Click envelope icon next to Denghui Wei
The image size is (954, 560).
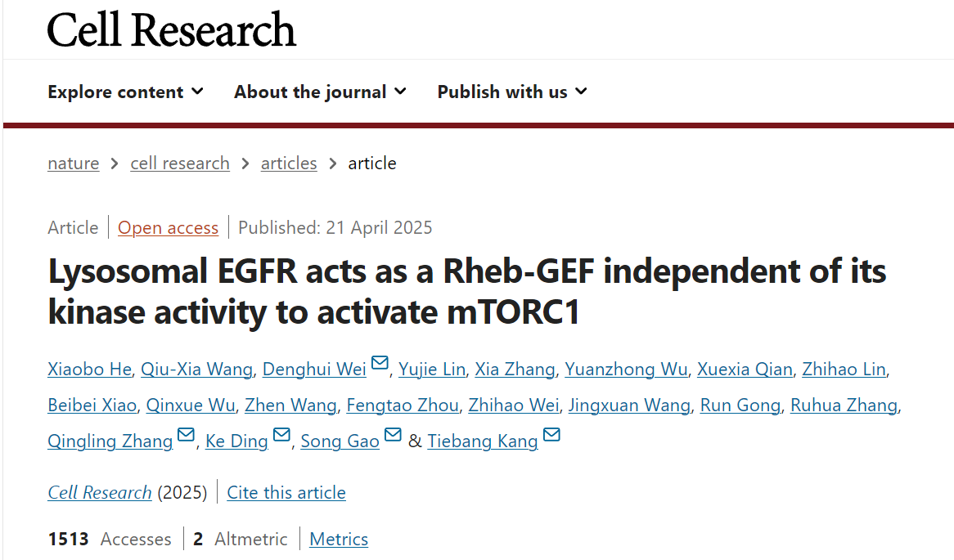click(380, 364)
